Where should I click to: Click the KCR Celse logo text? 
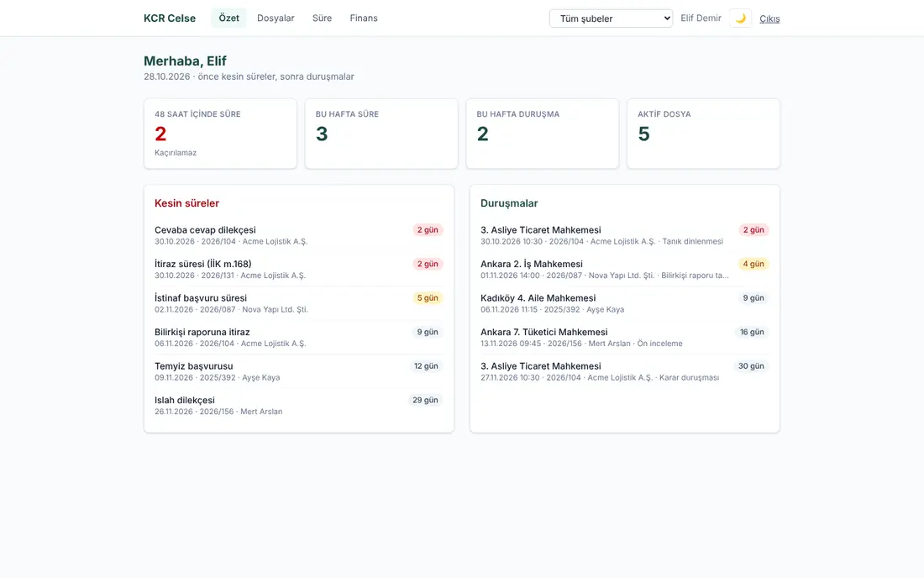pyautogui.click(x=170, y=18)
